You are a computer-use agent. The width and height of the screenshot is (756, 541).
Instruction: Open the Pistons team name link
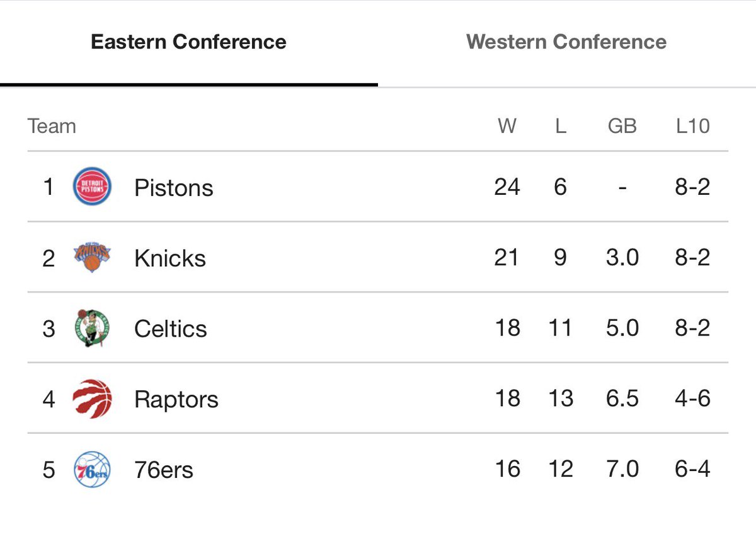[x=174, y=188]
